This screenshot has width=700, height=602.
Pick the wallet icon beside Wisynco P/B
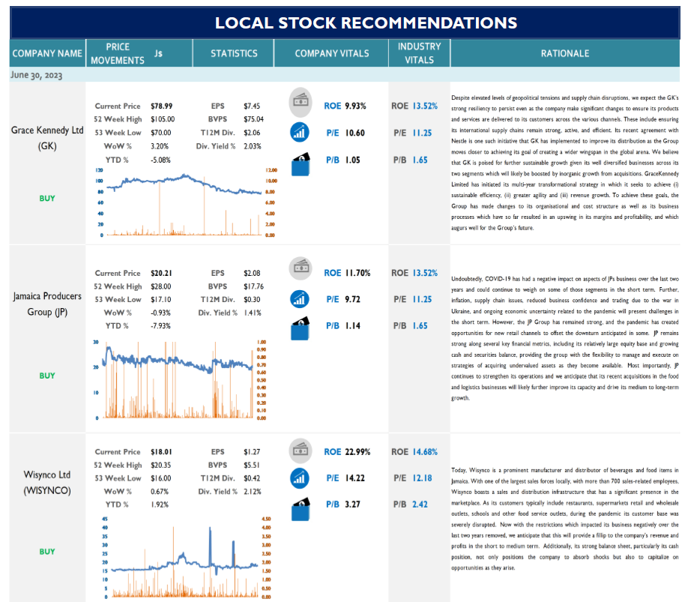tap(301, 509)
